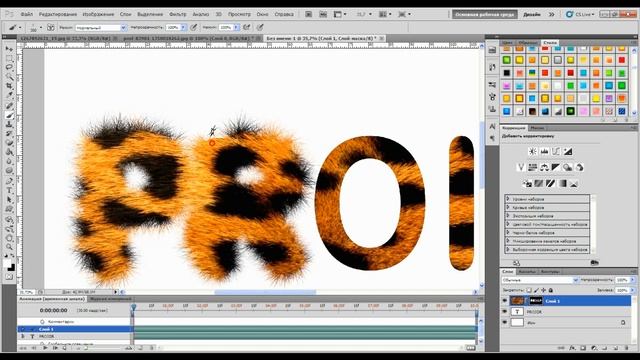
Task: Play the animation timeline
Action: 45,348
